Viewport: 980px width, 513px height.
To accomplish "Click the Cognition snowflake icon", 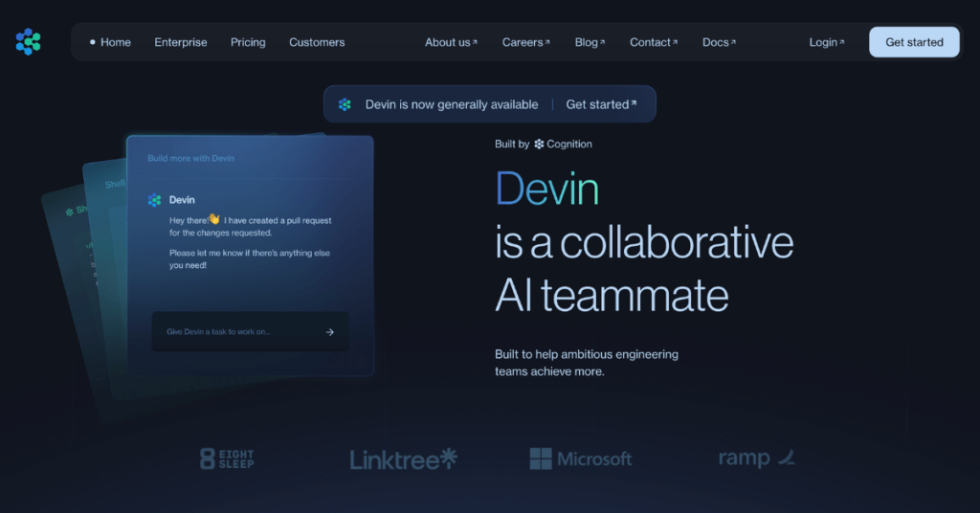I will pos(539,145).
